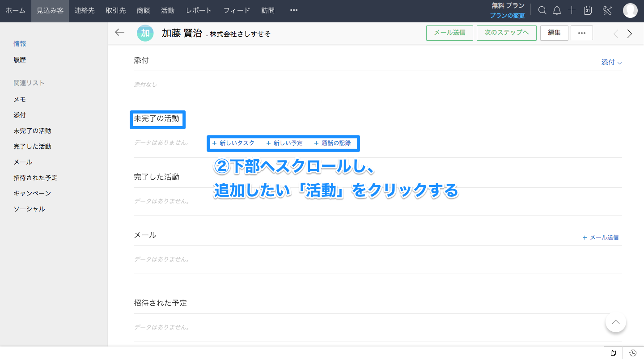This screenshot has height=359, width=644.
Task: Go back using the left arrow
Action: point(119,33)
